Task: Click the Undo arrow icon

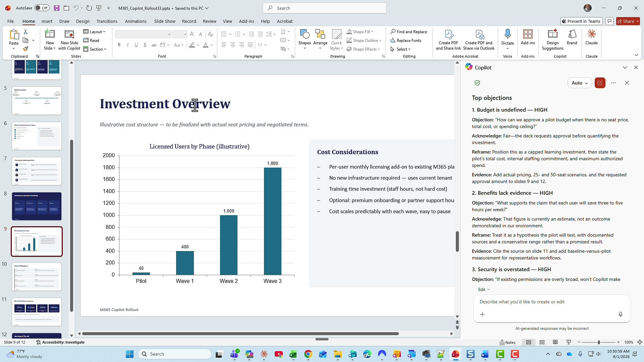Action: 76,8
